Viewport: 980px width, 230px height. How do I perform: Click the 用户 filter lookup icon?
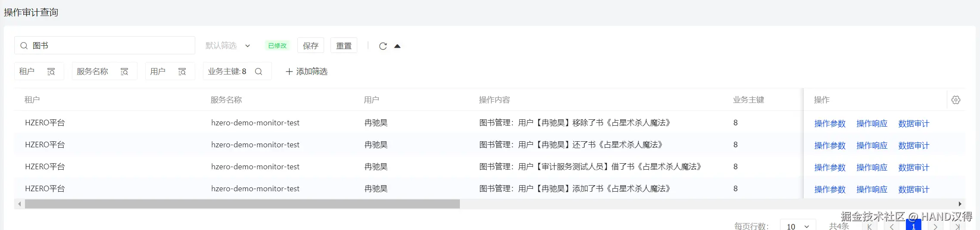[182, 71]
